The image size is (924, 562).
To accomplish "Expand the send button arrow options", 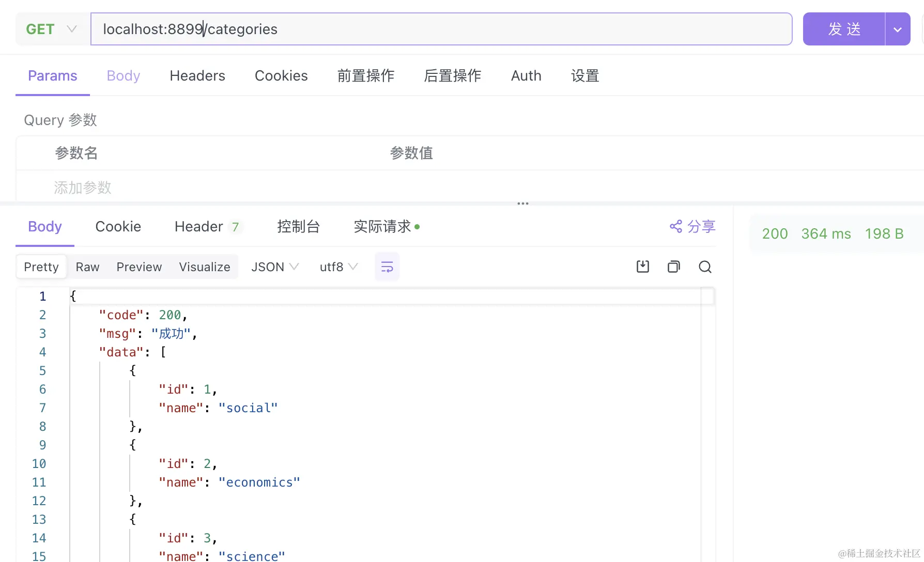I will (x=898, y=29).
